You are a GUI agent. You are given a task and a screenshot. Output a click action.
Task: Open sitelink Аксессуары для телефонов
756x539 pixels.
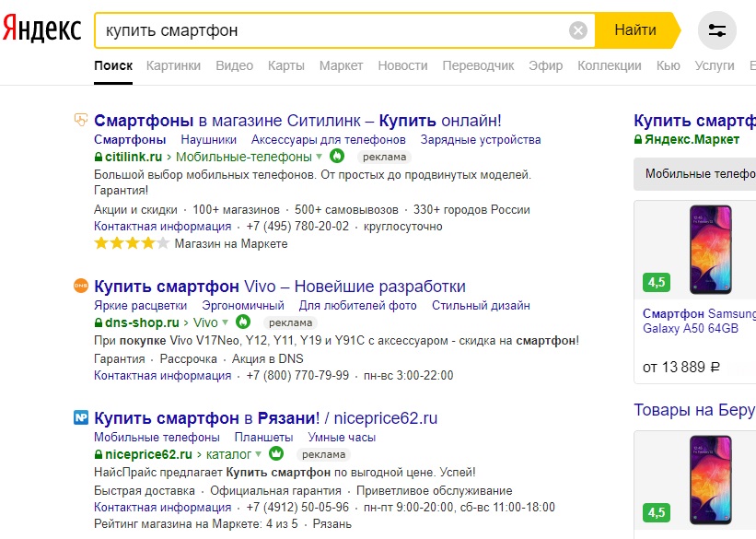pos(329,139)
